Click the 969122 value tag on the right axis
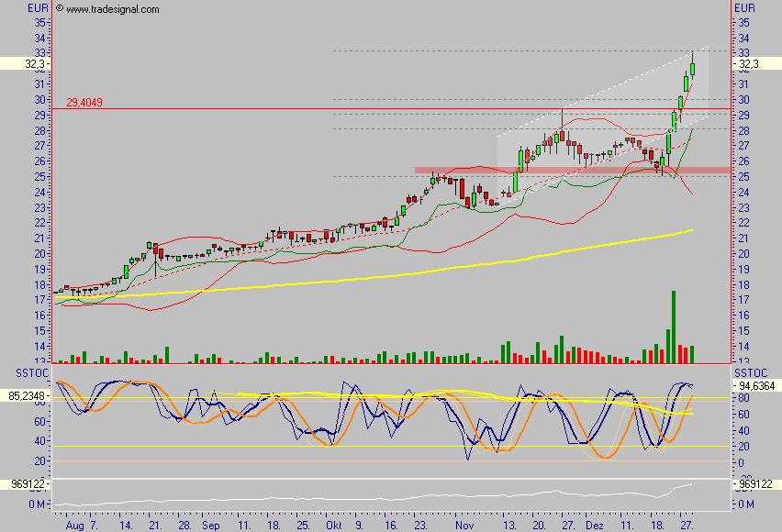 pyautogui.click(x=757, y=483)
